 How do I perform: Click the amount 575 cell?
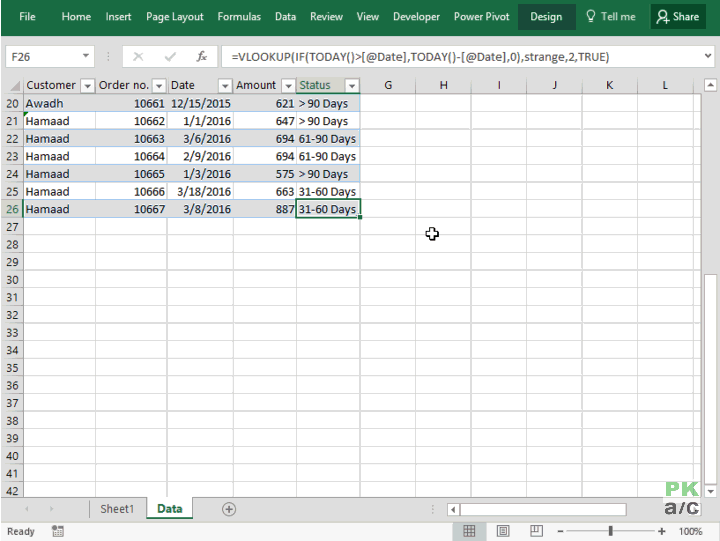click(265, 174)
